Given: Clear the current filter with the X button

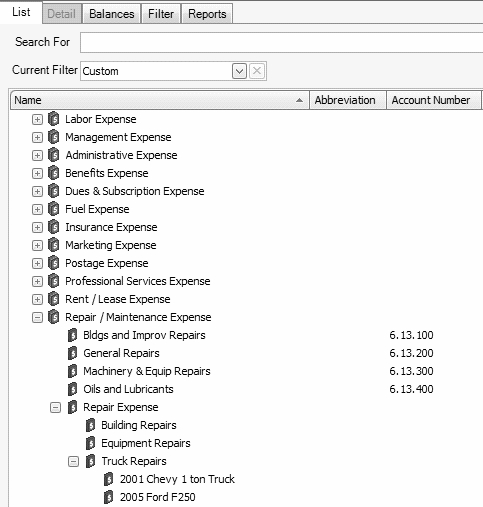Looking at the screenshot, I should [x=257, y=71].
